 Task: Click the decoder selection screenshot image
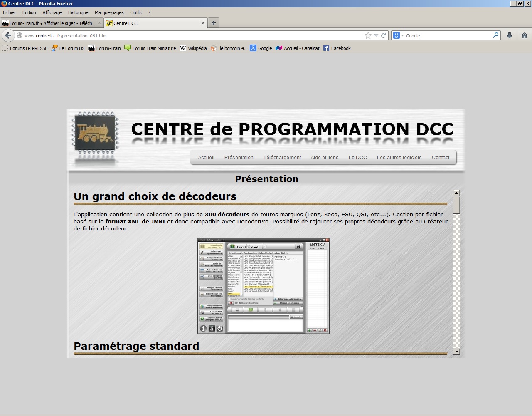pos(264,286)
